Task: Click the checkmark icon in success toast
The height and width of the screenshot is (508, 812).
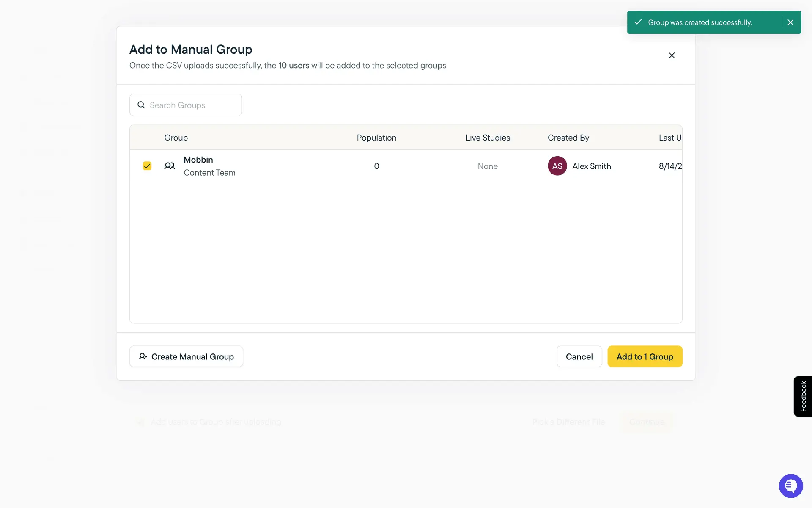Action: point(638,22)
